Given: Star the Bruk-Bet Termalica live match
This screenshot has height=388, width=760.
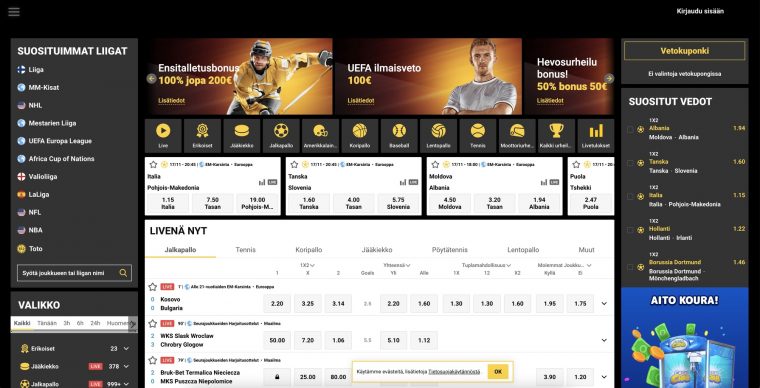Looking at the screenshot, I should (x=153, y=360).
